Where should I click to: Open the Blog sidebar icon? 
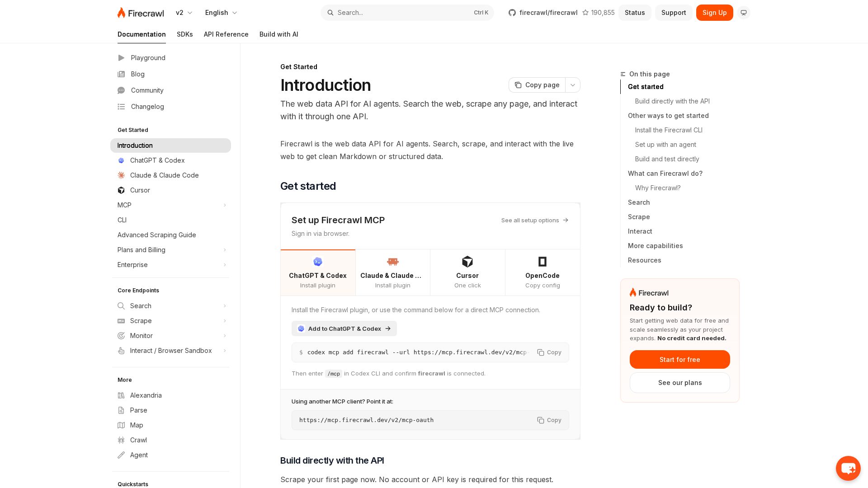(x=121, y=74)
